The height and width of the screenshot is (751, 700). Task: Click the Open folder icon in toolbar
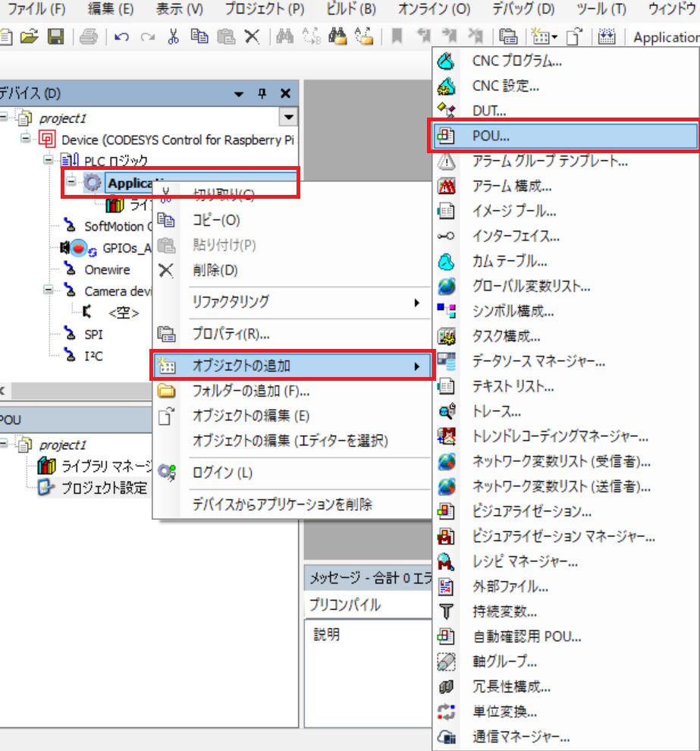30,36
